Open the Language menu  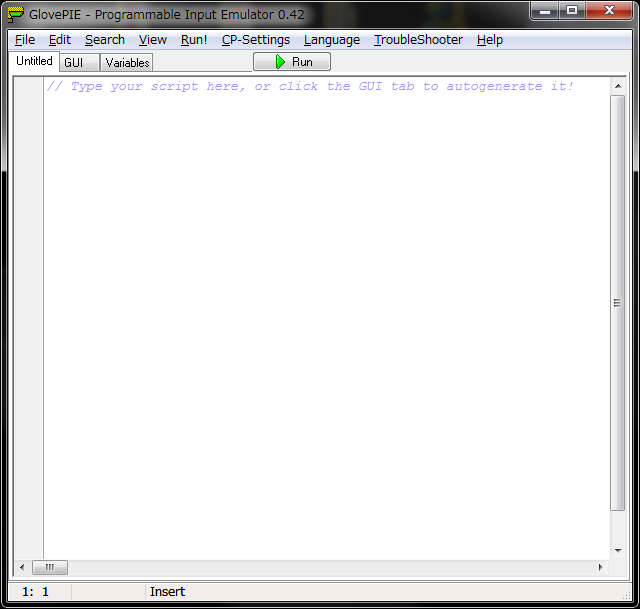(332, 40)
